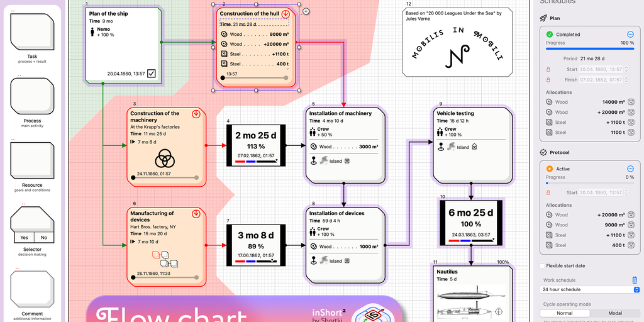
Task: Click the Protocol Start date stepper
Action: click(x=626, y=192)
